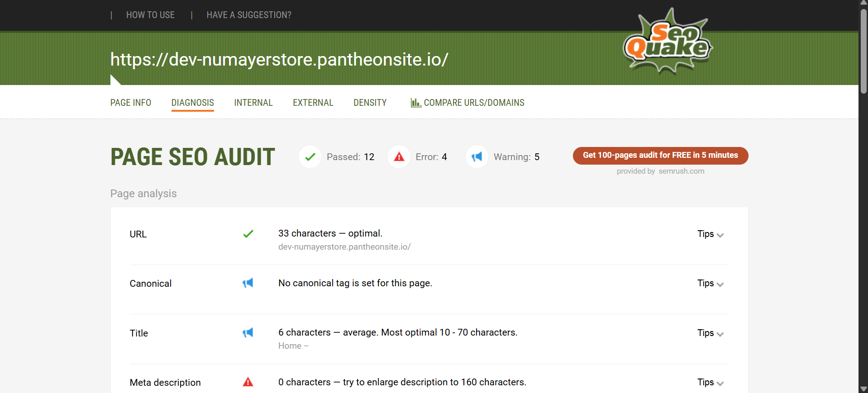Expand Tips for the Meta description row

coord(710,383)
